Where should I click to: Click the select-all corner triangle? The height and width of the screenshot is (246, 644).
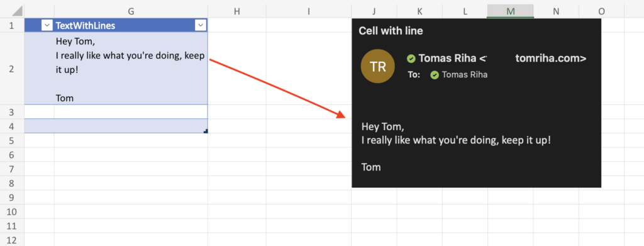[x=18, y=11]
